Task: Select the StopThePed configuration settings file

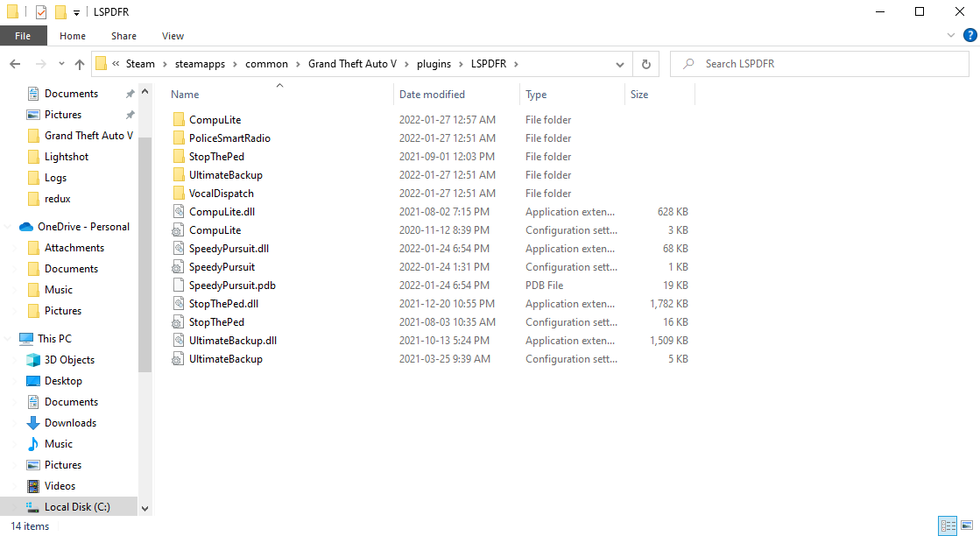Action: 216,322
